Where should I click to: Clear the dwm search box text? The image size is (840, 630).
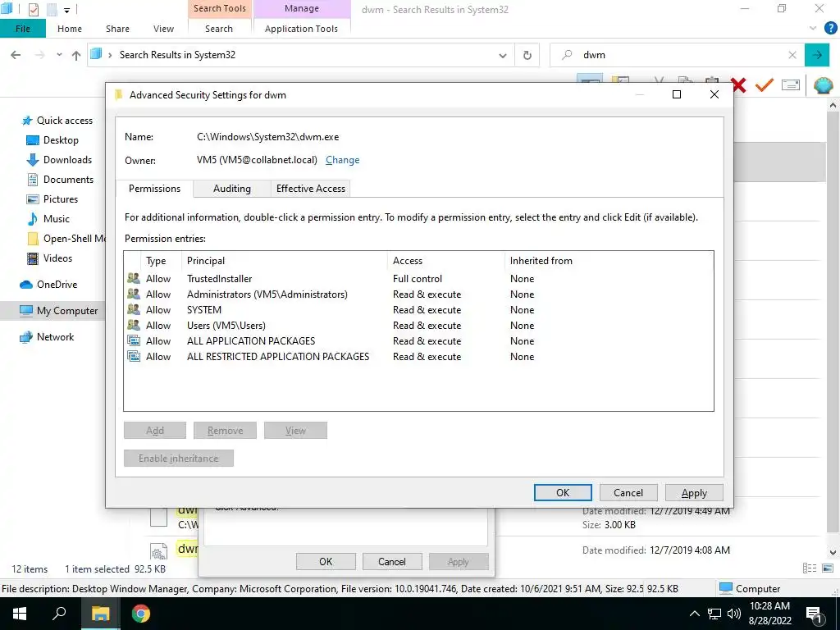point(792,55)
